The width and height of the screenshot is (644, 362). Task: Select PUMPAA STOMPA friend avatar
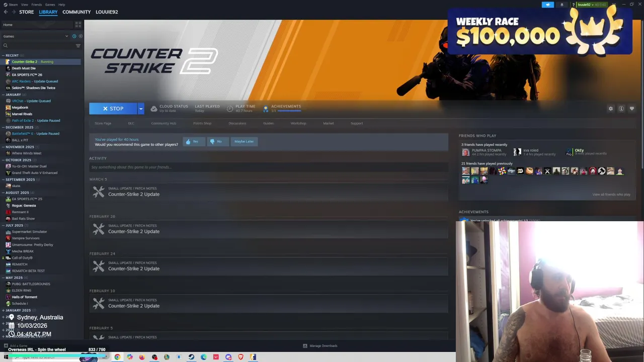tap(465, 152)
